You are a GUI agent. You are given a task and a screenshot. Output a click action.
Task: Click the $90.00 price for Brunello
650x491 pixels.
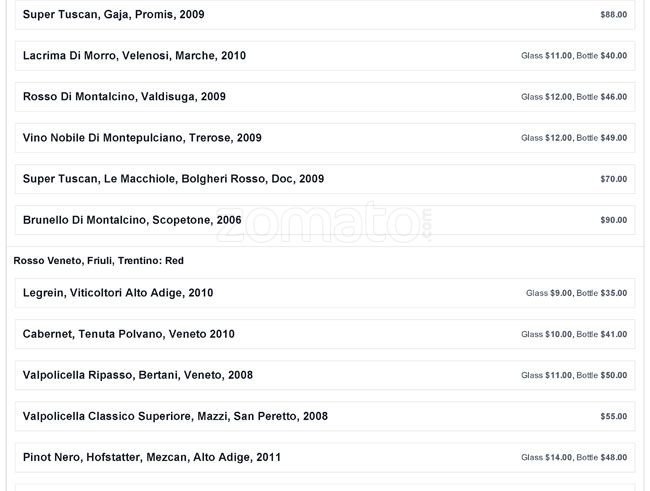pyautogui.click(x=613, y=220)
